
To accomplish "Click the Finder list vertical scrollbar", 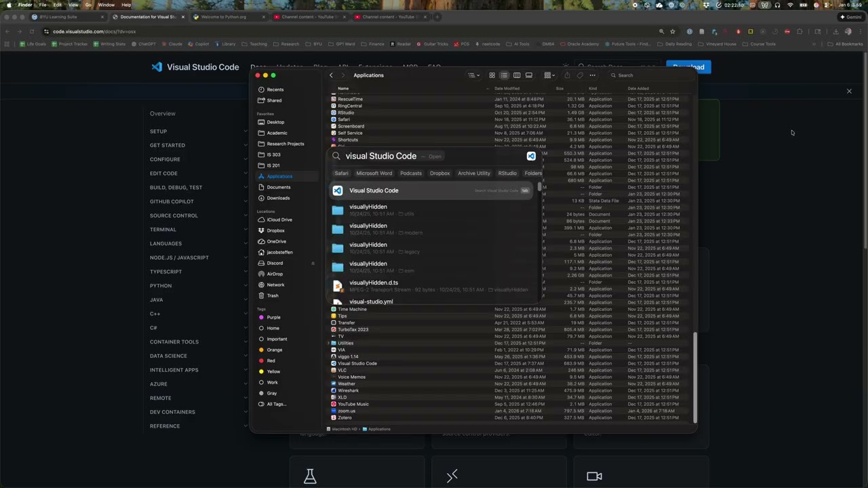I will [694, 376].
